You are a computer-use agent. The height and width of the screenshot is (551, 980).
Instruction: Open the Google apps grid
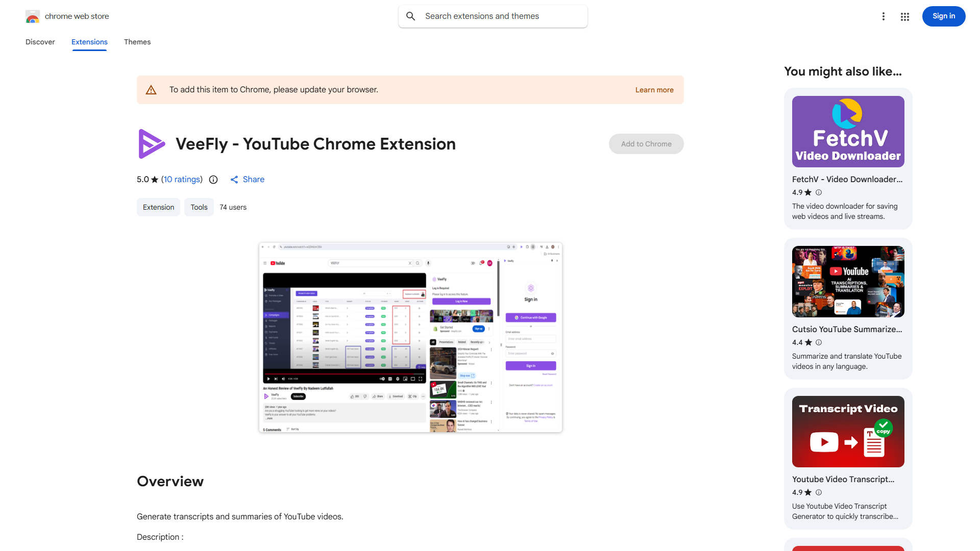click(x=904, y=16)
